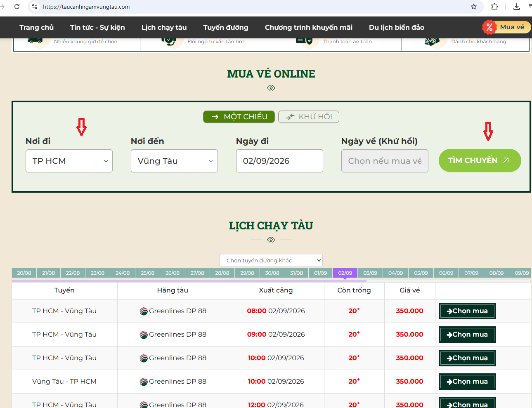The height and width of the screenshot is (408, 532).
Task: Select the 07/09 date tab
Action: (x=471, y=273)
